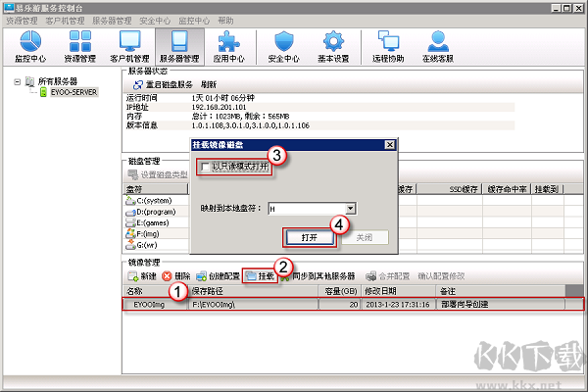This screenshot has width=588, height=392.
Task: Click 打开 button in dialog
Action: click(310, 237)
